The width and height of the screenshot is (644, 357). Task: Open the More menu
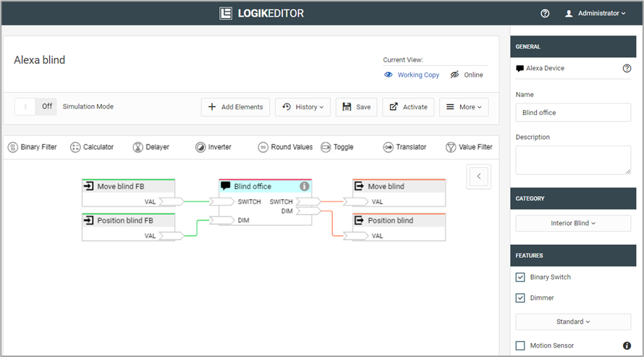click(464, 107)
